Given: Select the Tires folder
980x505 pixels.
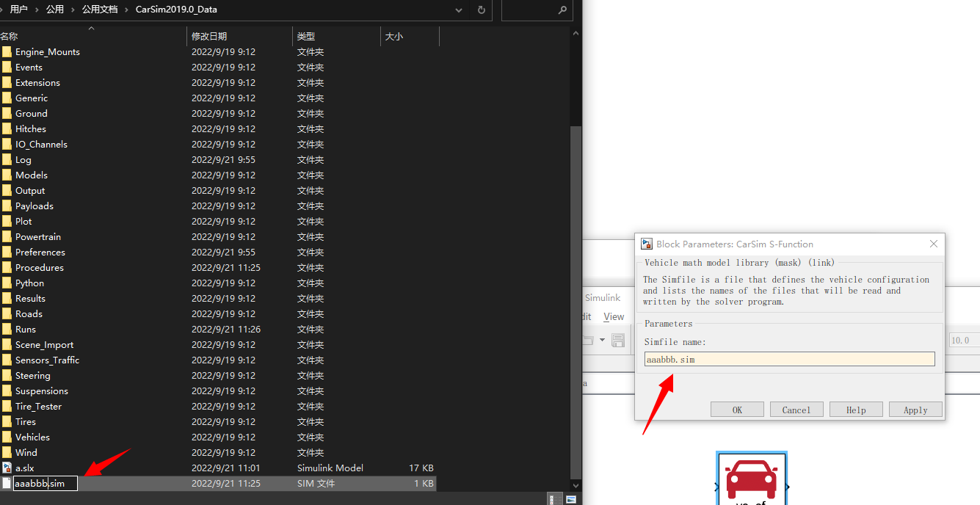Looking at the screenshot, I should tap(26, 422).
